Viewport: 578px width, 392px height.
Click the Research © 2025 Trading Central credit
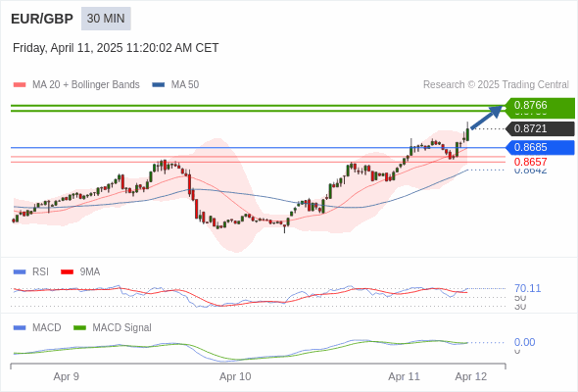coord(496,85)
